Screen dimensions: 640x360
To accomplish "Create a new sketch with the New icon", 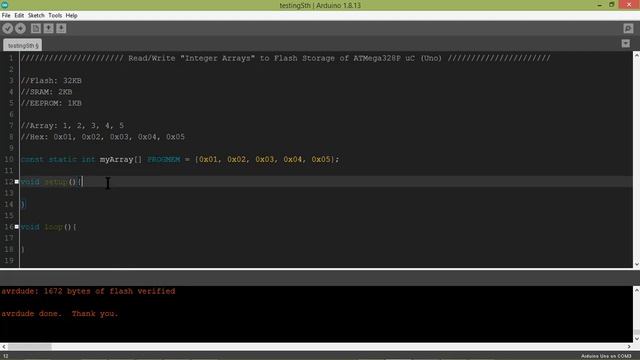I will click(36, 28).
